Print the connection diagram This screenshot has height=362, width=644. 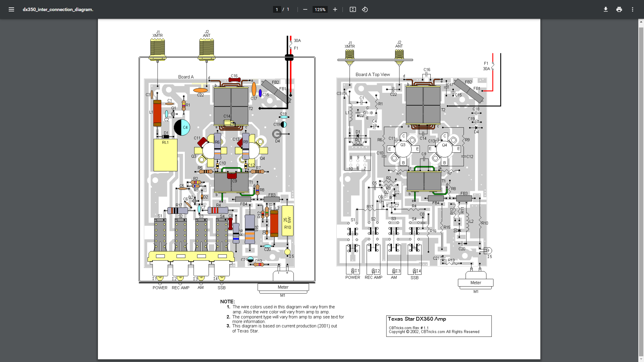(x=619, y=9)
